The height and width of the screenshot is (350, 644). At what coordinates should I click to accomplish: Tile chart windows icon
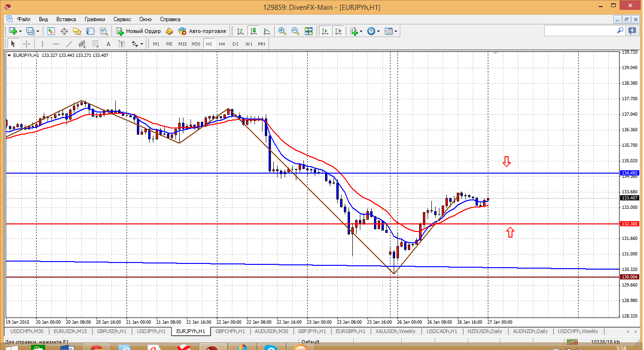point(309,31)
